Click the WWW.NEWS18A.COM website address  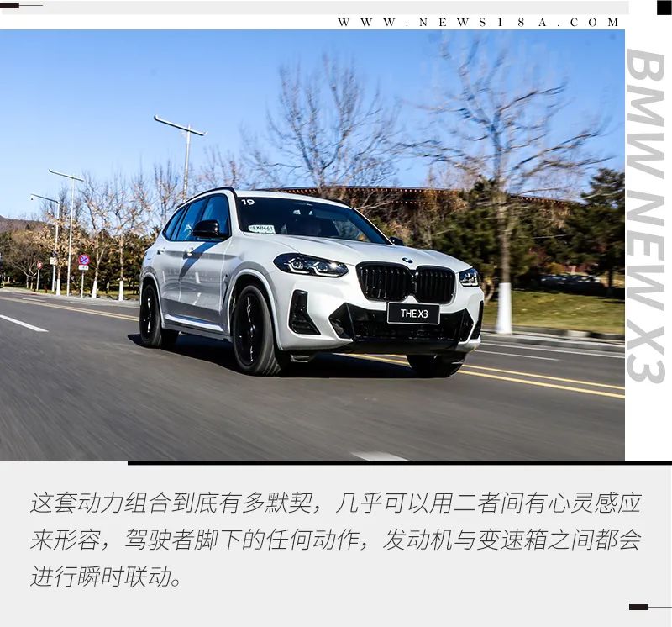(x=478, y=23)
